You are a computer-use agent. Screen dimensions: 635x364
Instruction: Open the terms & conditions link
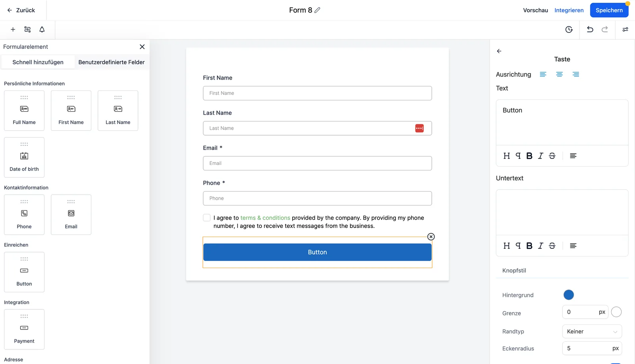(x=265, y=218)
